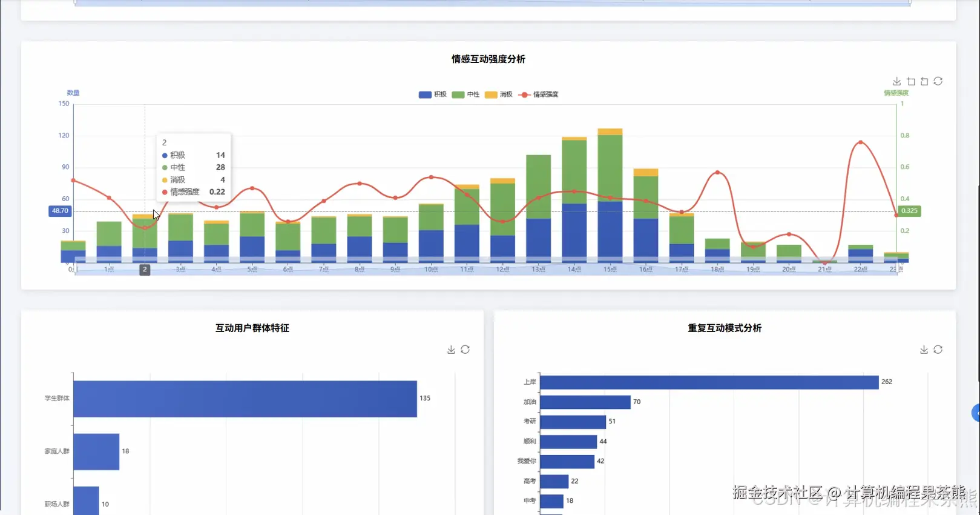Click 情感强度 line peak point at 22点
Image resolution: width=980 pixels, height=515 pixels.
[860, 142]
